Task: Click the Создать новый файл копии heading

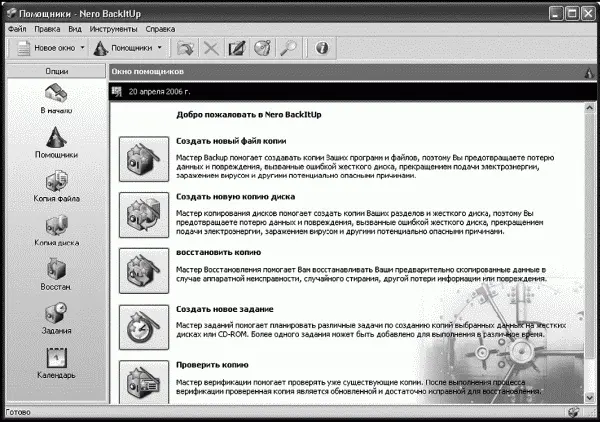Action: tap(231, 141)
